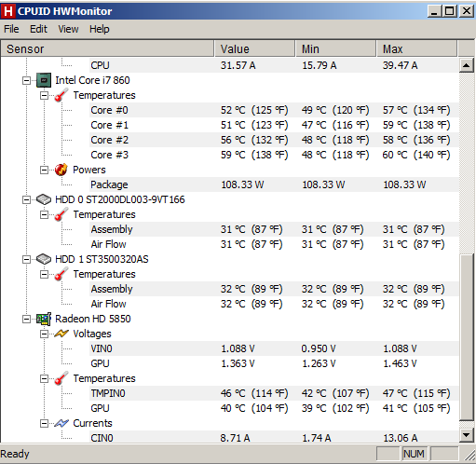This screenshot has width=476, height=464.
Task: Maximize the HWMonitor window
Action: pos(450,11)
